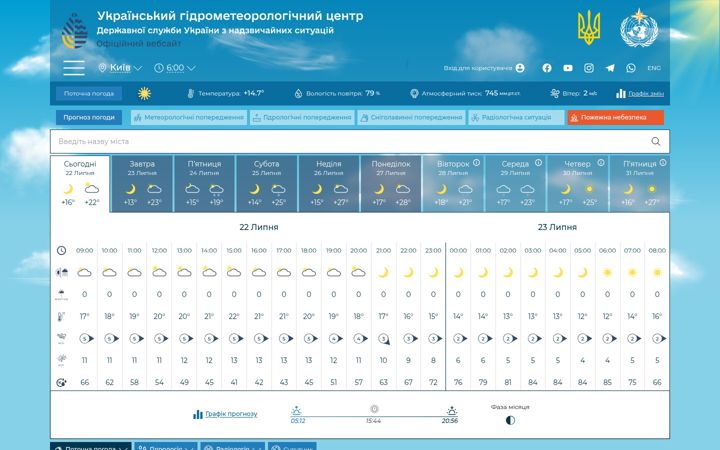Click the info icon on П'ятниця 31 tab
Screen dimensions: 720x450
click(663, 163)
